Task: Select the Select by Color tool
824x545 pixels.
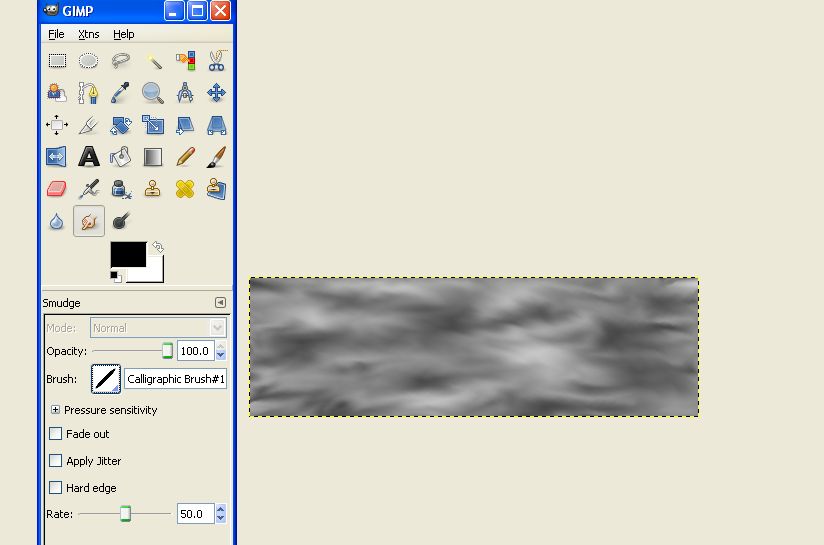Action: coord(185,61)
